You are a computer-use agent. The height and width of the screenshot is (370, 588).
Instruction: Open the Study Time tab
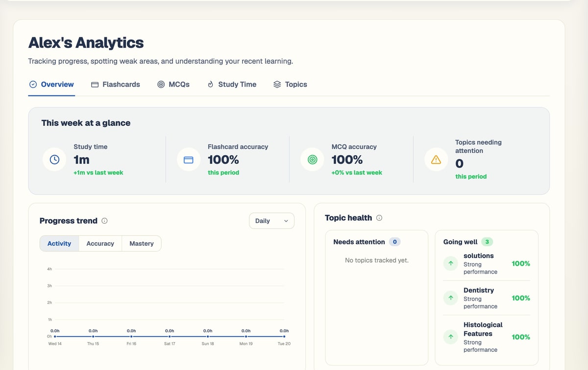point(232,84)
